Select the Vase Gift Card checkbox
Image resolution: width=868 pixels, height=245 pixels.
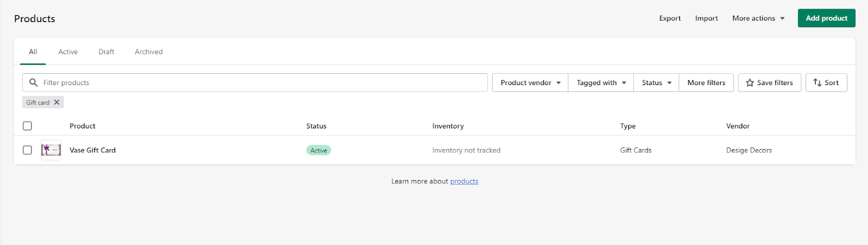(x=28, y=150)
